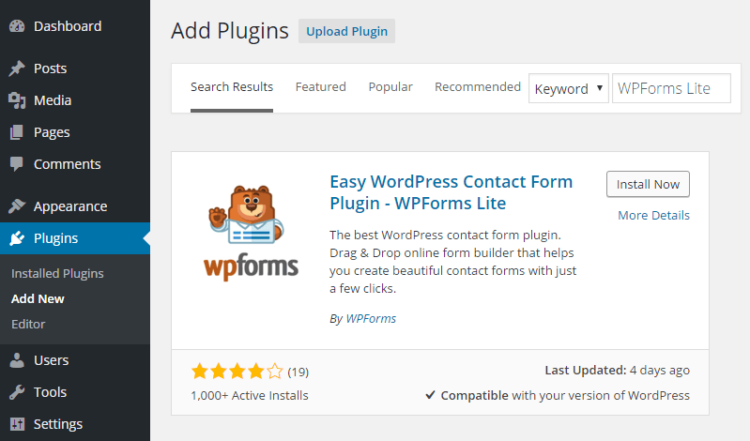The height and width of the screenshot is (441, 750).
Task: Click the Dashboard gauge icon
Action: pos(17,26)
